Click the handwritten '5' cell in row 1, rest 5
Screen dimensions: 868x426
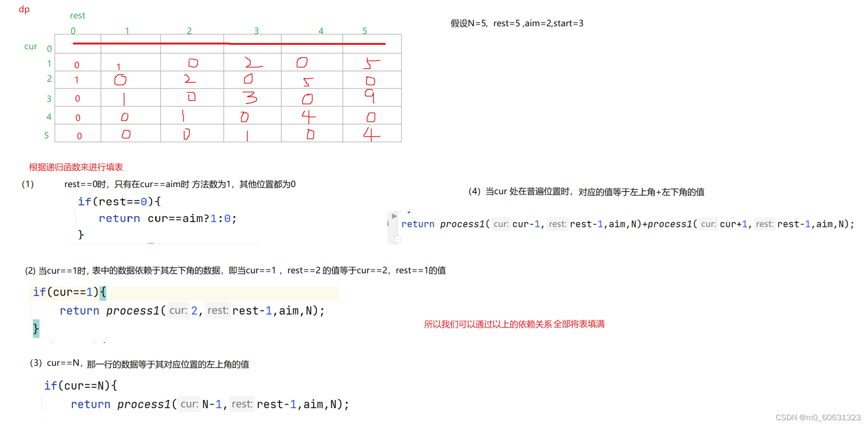372,63
